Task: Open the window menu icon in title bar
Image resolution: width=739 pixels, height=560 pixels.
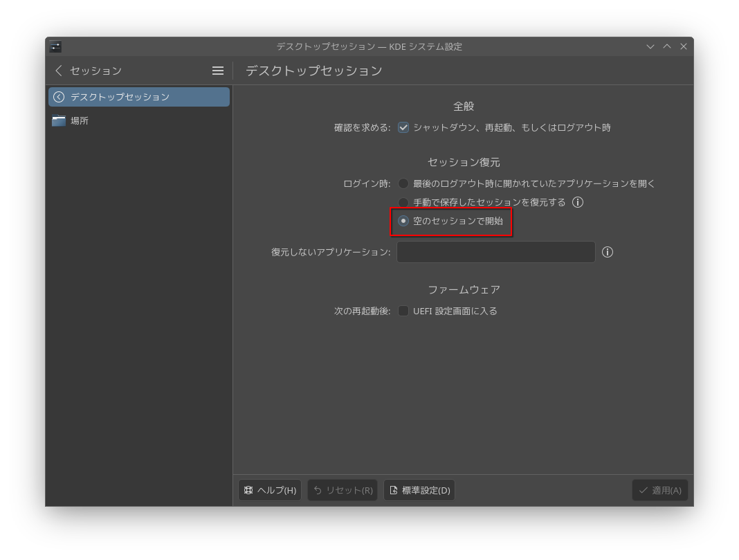Action: pyautogui.click(x=55, y=46)
